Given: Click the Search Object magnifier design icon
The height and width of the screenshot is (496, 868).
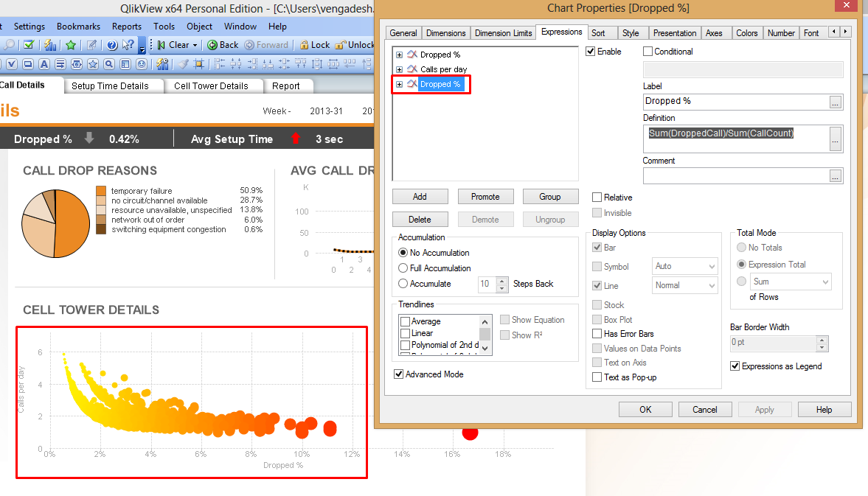Looking at the screenshot, I should (109, 64).
